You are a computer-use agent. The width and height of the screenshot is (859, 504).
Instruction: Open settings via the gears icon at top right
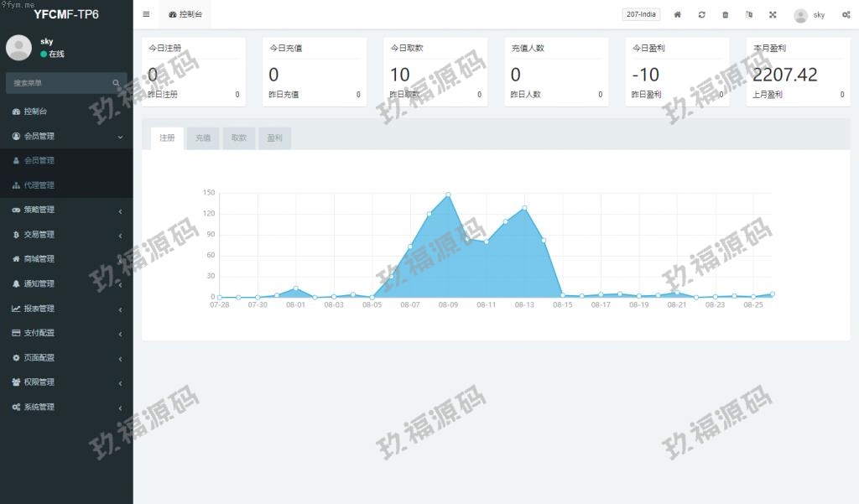(846, 14)
